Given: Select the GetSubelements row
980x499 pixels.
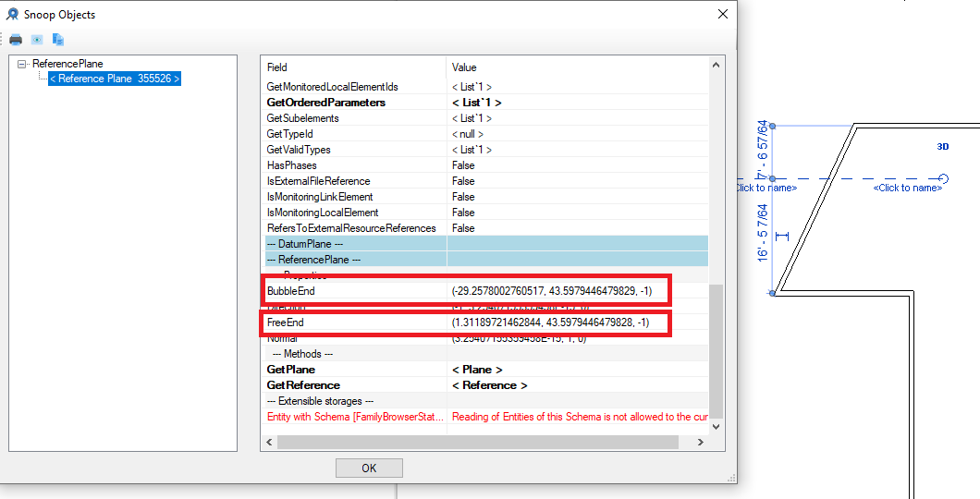Looking at the screenshot, I should (485, 118).
